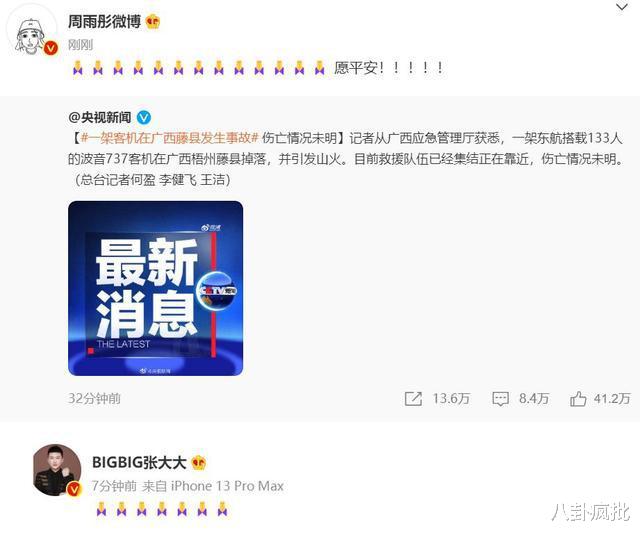The width and height of the screenshot is (640, 535).
Task: Click the 刚刚 timestamp under 周雨彤微博
Action: (80, 45)
